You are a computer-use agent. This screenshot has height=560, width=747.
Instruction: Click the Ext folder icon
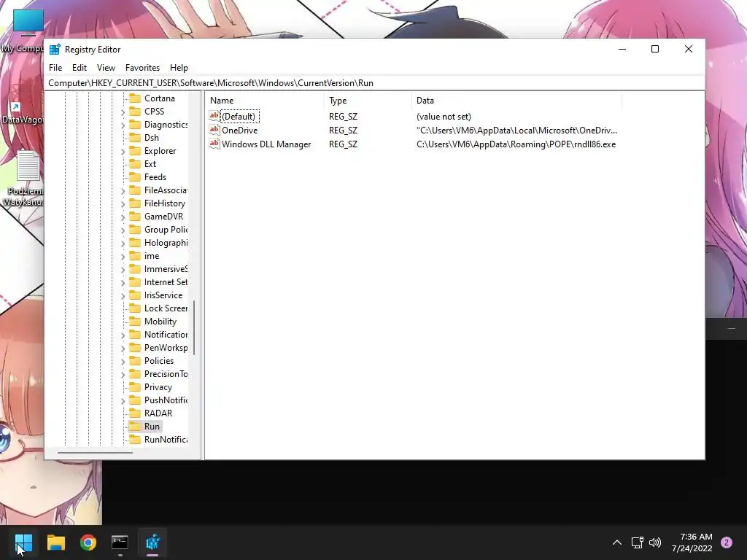coord(135,164)
